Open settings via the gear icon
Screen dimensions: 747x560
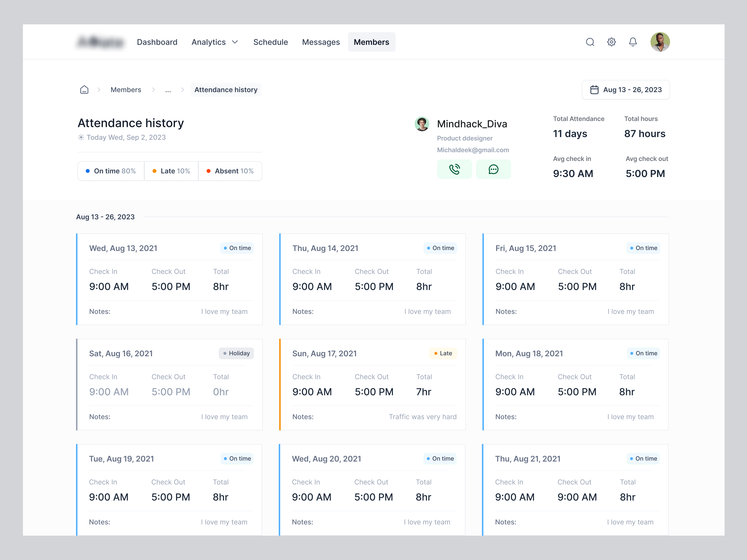tap(612, 42)
